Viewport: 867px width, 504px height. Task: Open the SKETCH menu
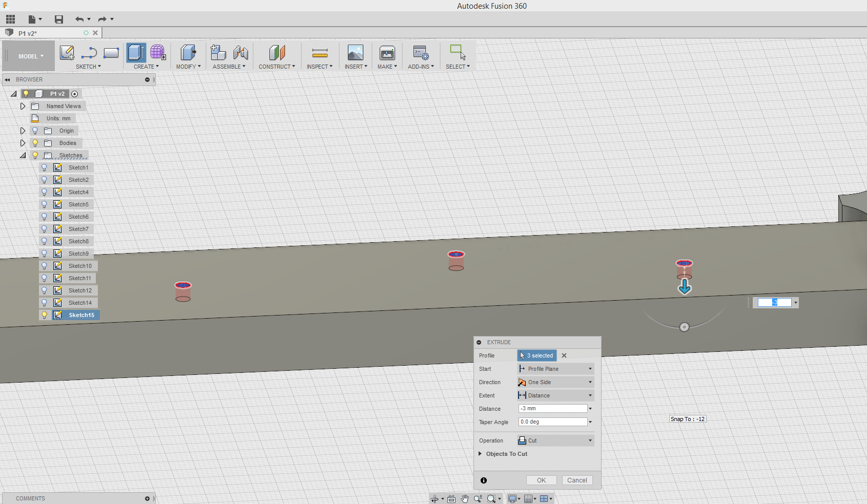click(x=88, y=67)
